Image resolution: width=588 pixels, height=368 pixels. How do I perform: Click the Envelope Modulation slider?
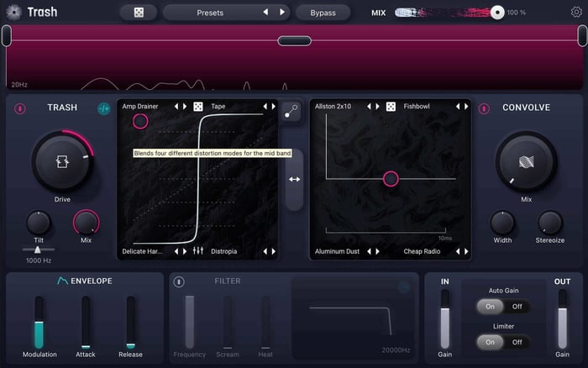click(39, 323)
